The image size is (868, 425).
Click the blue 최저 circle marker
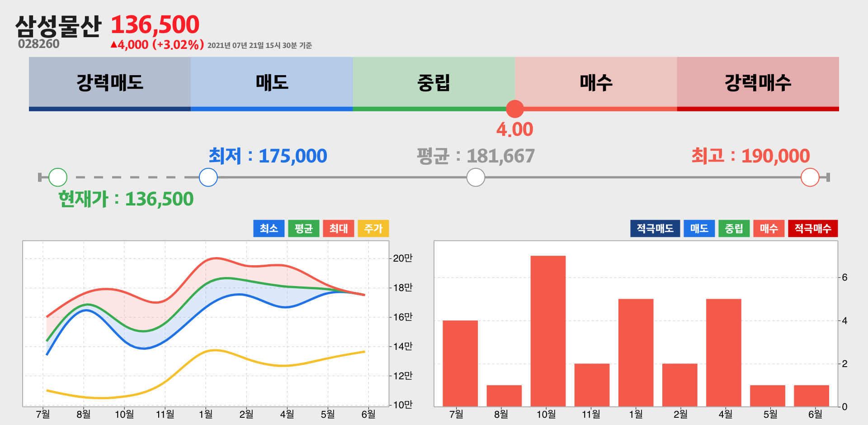(208, 177)
